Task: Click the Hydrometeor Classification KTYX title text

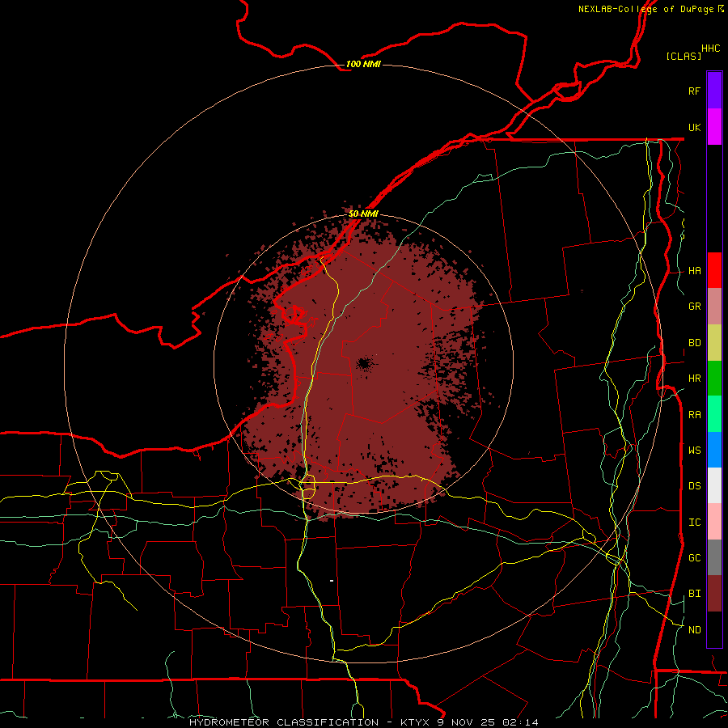Action: (363, 722)
